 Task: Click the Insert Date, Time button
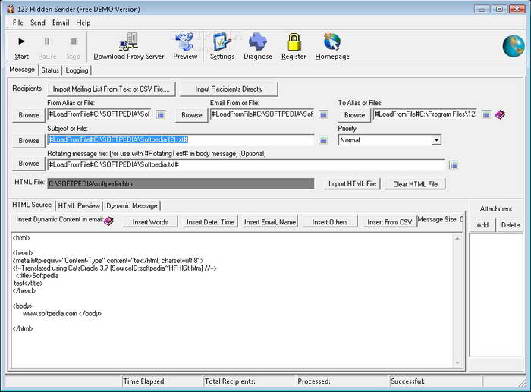pyautogui.click(x=210, y=222)
